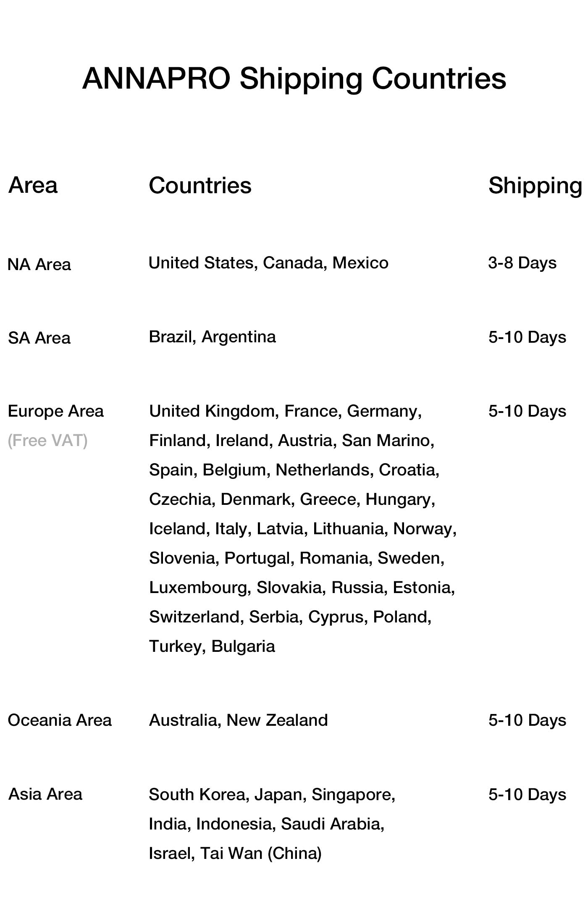The height and width of the screenshot is (924, 588).
Task: Select the SA Area row label
Action: [39, 338]
